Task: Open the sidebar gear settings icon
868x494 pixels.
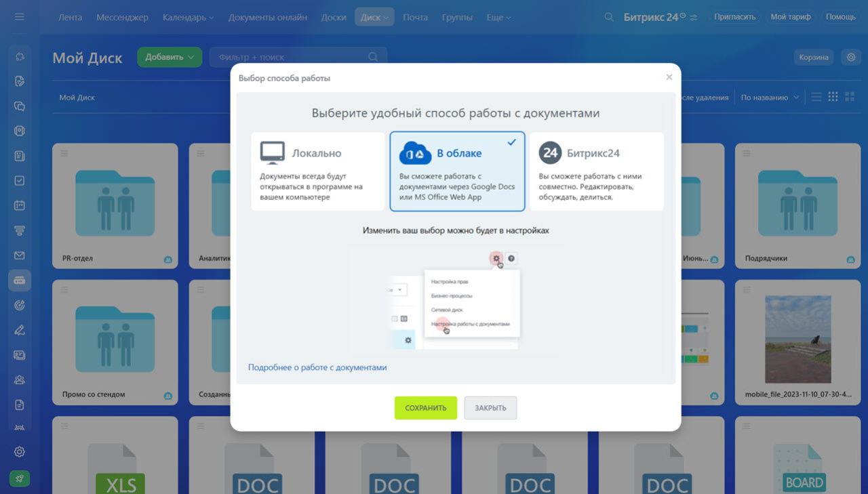Action: point(19,452)
